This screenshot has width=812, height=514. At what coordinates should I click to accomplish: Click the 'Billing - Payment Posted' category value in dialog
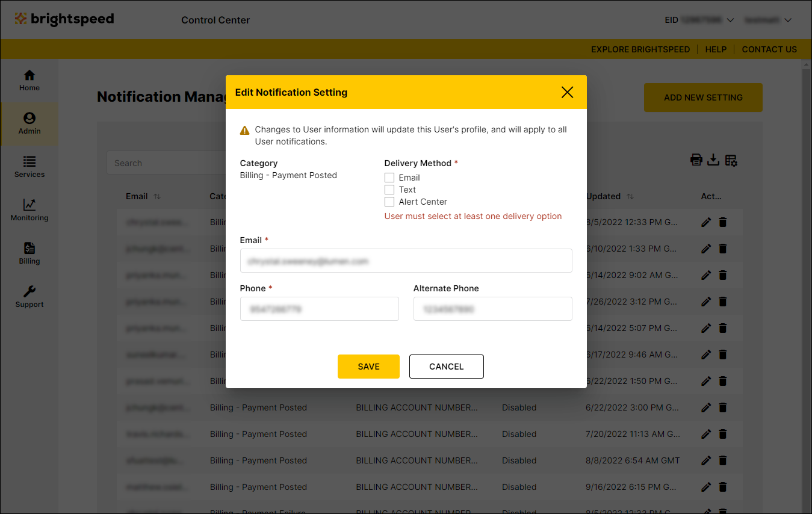pyautogui.click(x=288, y=175)
